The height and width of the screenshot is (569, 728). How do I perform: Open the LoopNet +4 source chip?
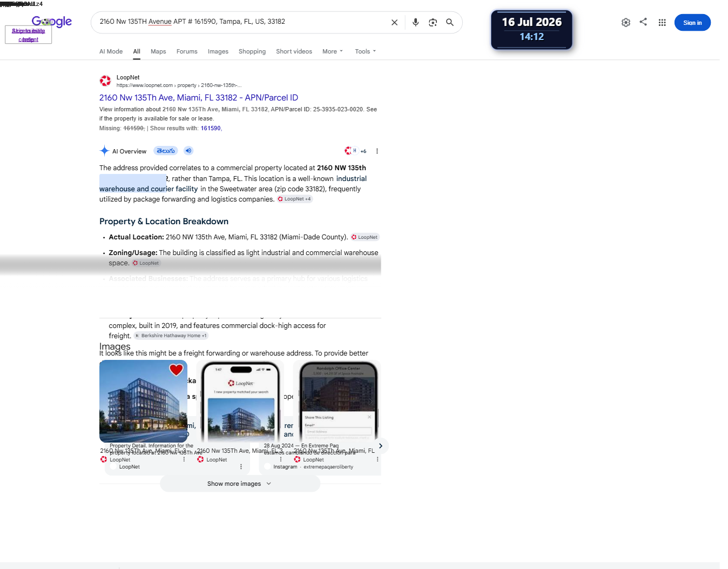[294, 199]
